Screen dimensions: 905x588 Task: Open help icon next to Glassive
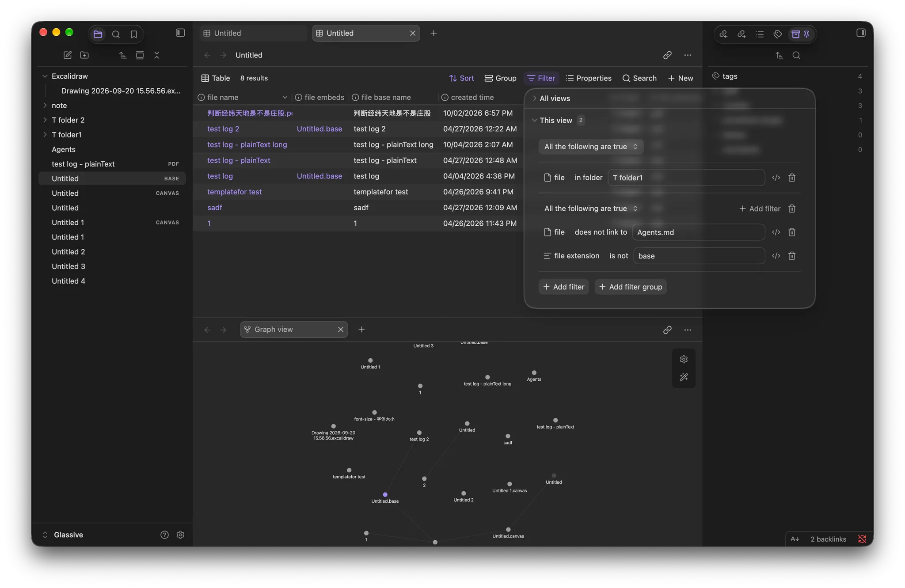tap(164, 535)
